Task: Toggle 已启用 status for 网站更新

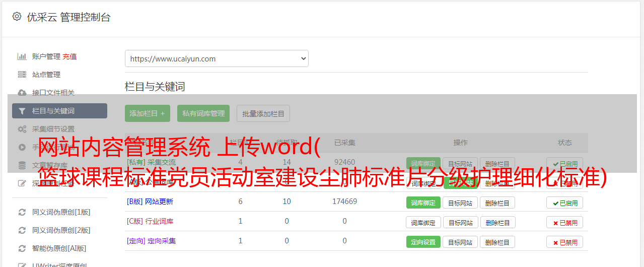Action: (565, 203)
